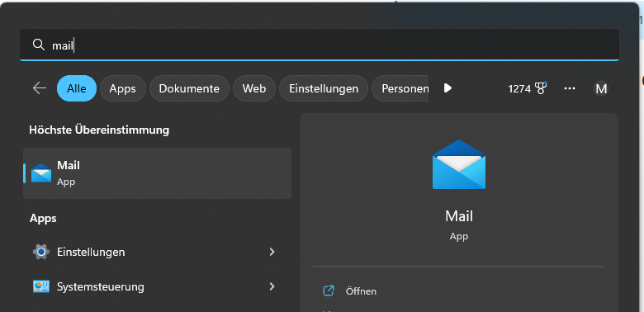Switch to the Einstellungen filter tab

click(x=324, y=88)
